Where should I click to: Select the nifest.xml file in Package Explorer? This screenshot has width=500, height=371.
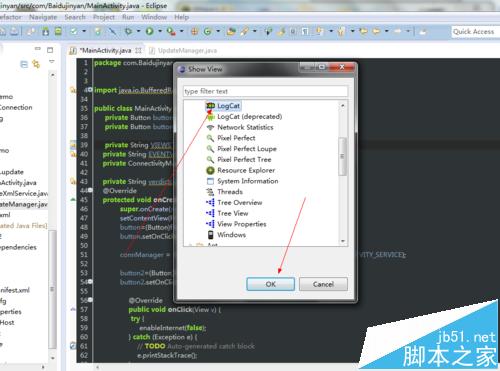[15, 290]
